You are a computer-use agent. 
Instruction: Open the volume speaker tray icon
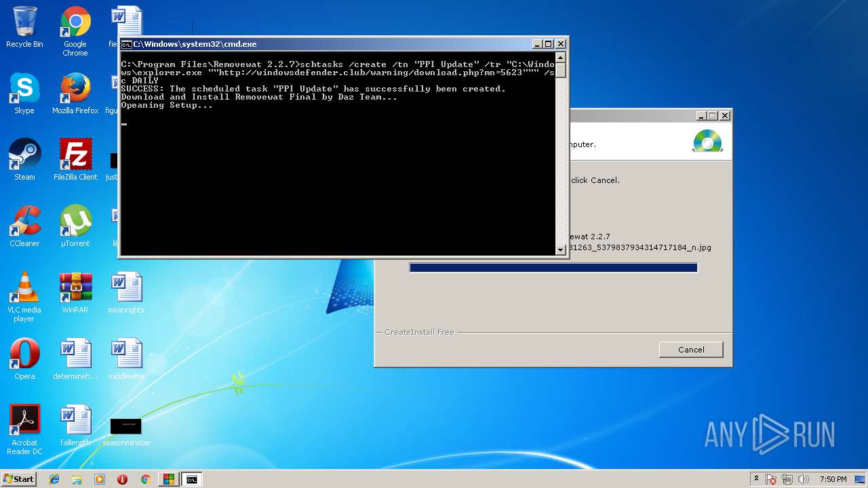click(x=804, y=479)
